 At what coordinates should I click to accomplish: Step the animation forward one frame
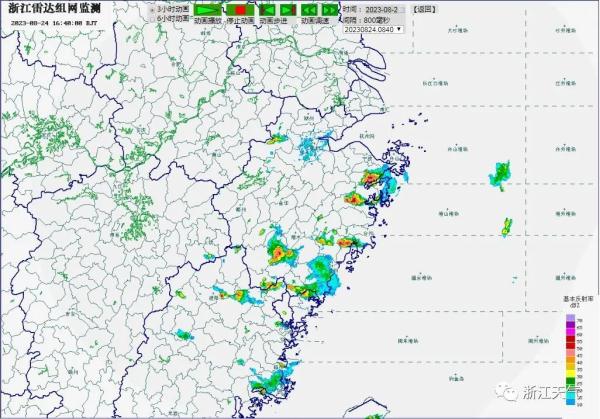point(289,10)
